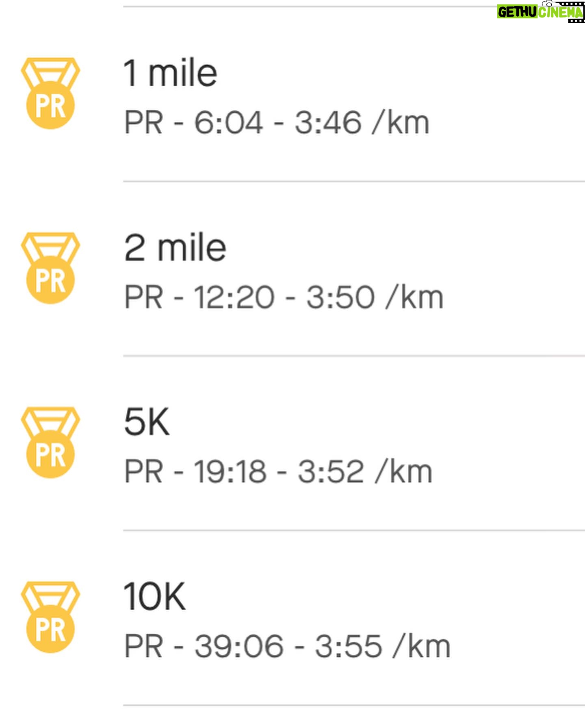Click the 6:04 time under 1 mile

click(229, 123)
